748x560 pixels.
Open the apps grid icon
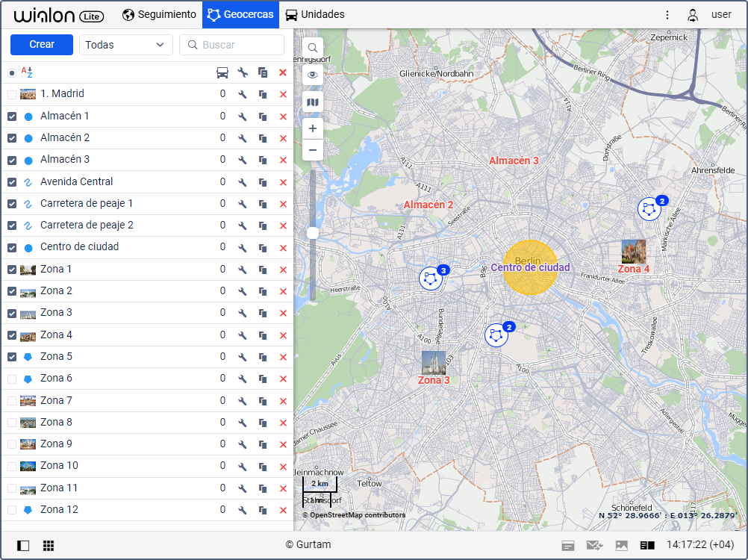click(x=49, y=545)
